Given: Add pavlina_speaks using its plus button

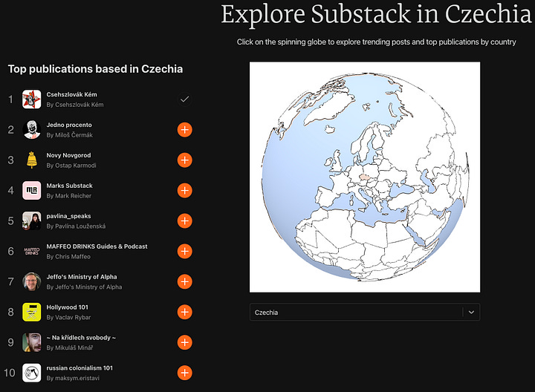Looking at the screenshot, I should click(184, 221).
